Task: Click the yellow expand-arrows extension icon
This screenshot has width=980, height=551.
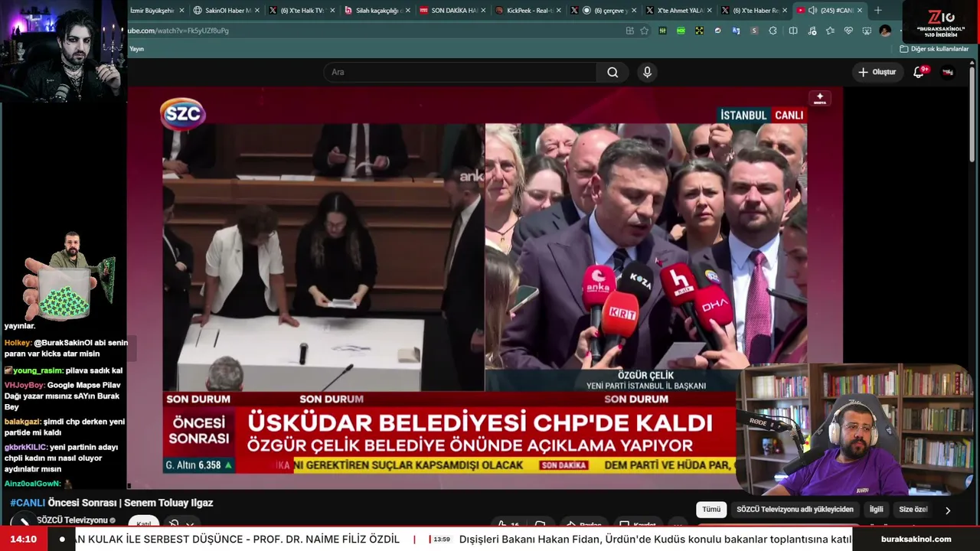Action: [x=699, y=31]
